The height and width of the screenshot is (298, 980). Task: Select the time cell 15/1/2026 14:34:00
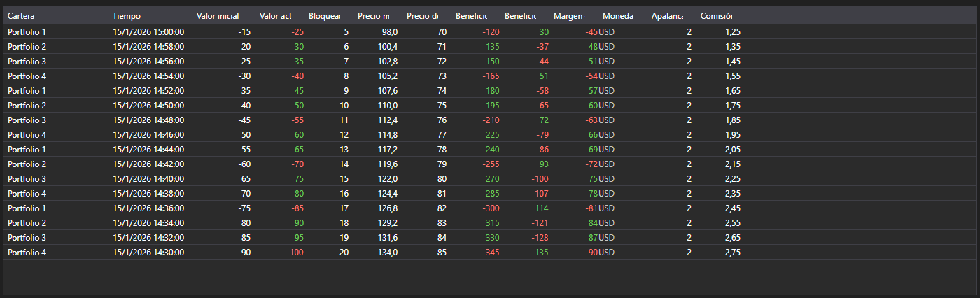click(x=150, y=223)
